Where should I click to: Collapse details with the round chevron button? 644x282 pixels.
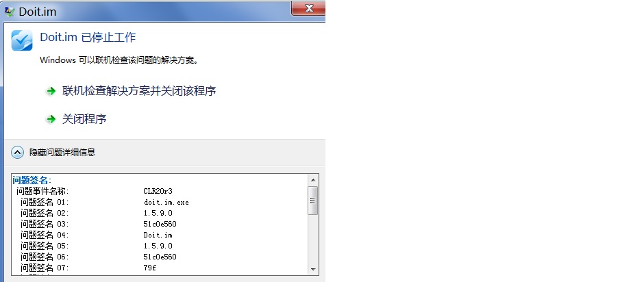tap(17, 153)
